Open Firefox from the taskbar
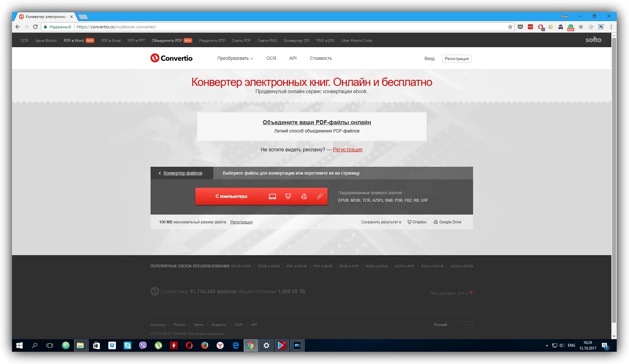The height and width of the screenshot is (364, 629). point(204,345)
